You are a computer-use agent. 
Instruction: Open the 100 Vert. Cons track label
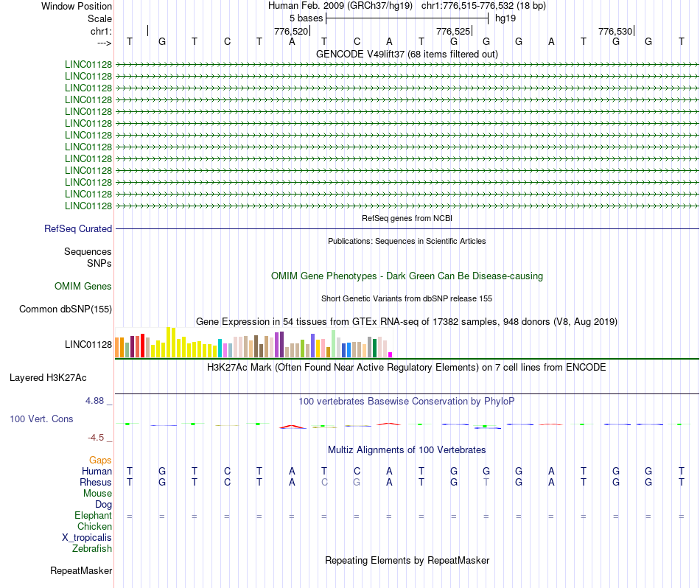(x=41, y=419)
